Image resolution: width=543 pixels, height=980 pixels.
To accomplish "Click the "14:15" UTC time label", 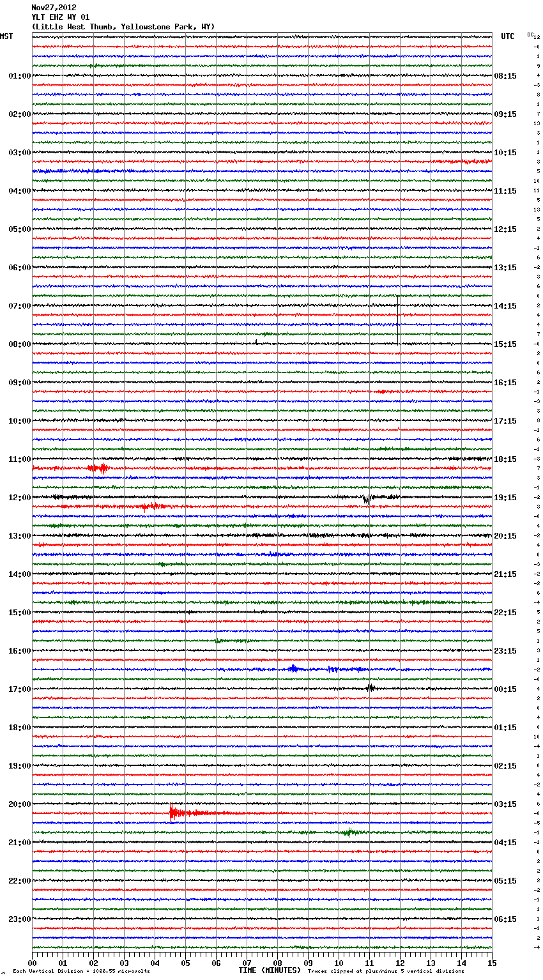I will [x=505, y=306].
